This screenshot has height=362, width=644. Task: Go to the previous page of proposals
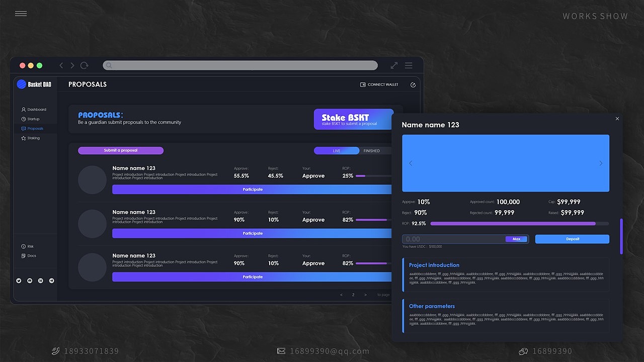click(342, 295)
